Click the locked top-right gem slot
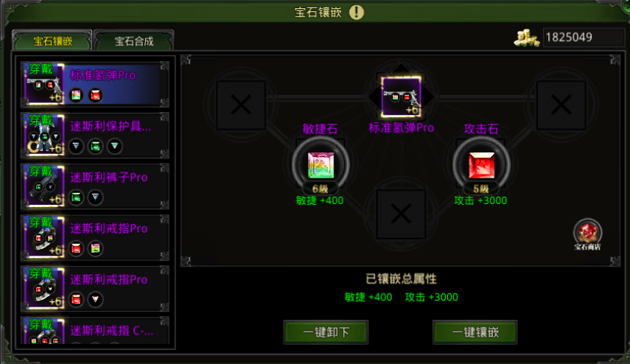This screenshot has width=630, height=364. [561, 105]
